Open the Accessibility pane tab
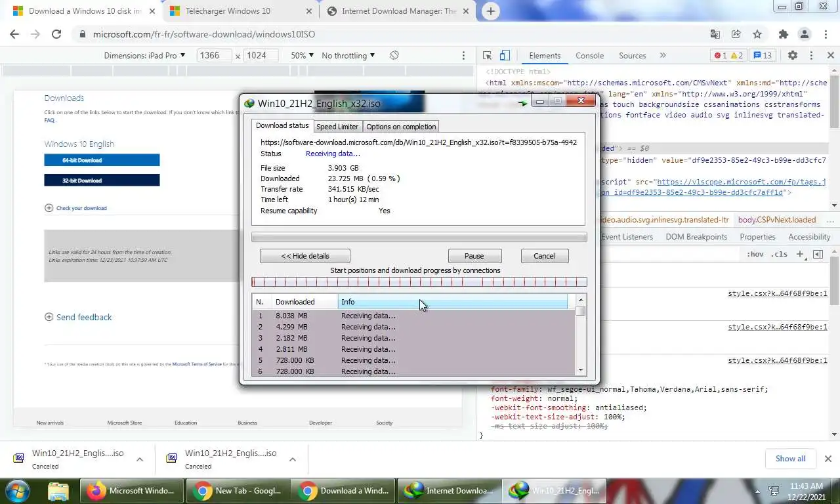Screen dimensions: 840x504 809,237
